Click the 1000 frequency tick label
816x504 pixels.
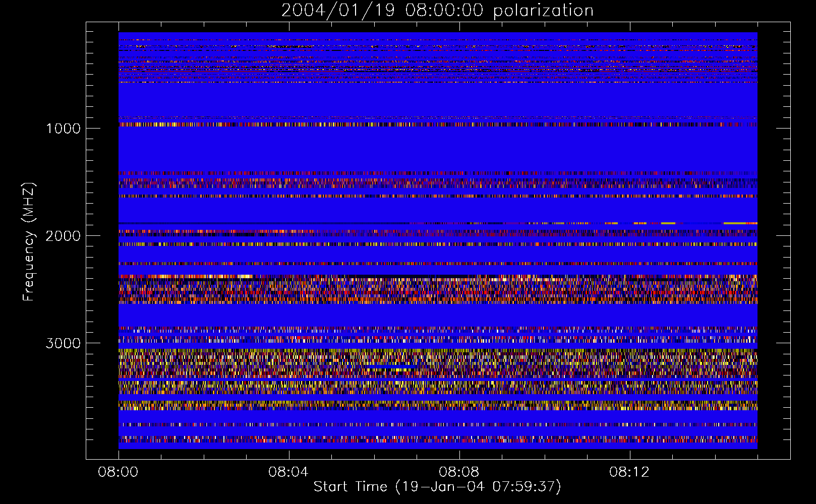tap(63, 129)
